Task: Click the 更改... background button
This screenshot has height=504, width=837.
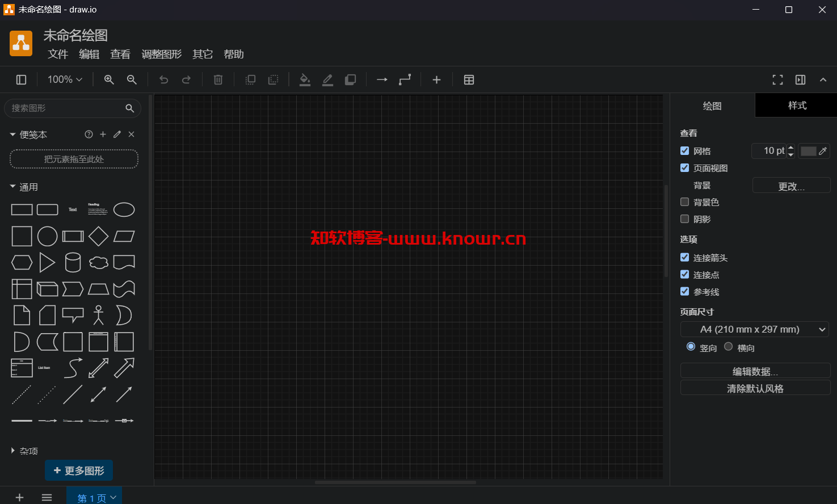Action: [x=792, y=186]
